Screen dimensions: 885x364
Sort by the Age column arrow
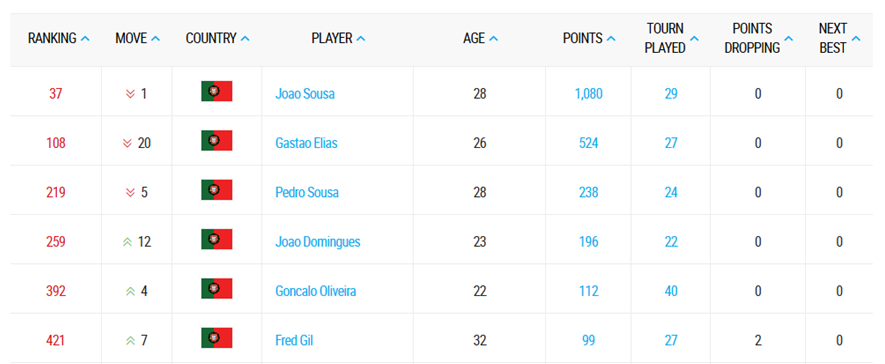tap(493, 38)
